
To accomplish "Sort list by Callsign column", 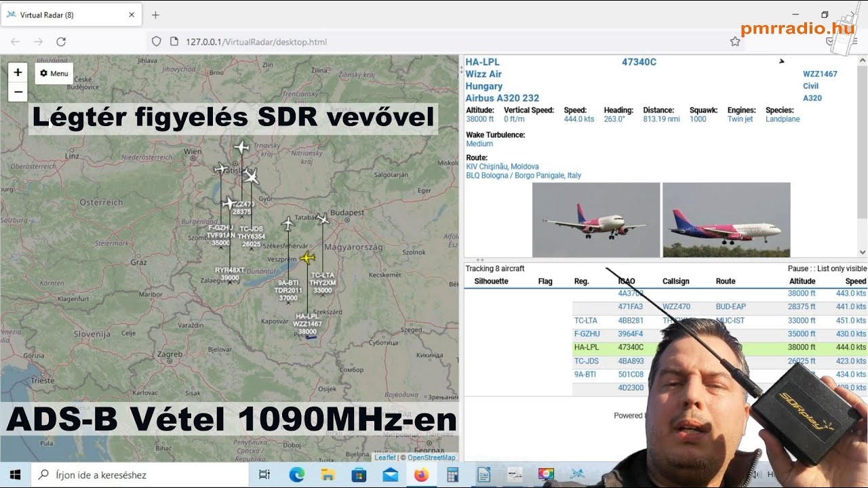I will point(675,281).
